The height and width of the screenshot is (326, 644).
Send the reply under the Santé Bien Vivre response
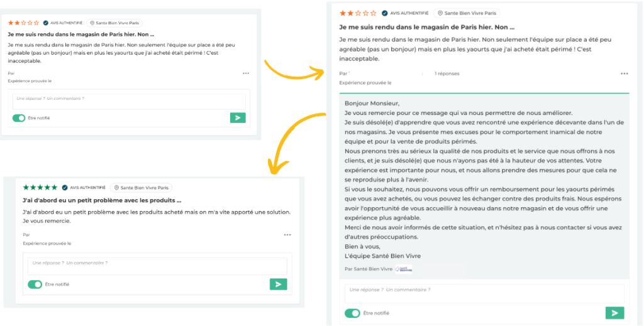pyautogui.click(x=614, y=313)
